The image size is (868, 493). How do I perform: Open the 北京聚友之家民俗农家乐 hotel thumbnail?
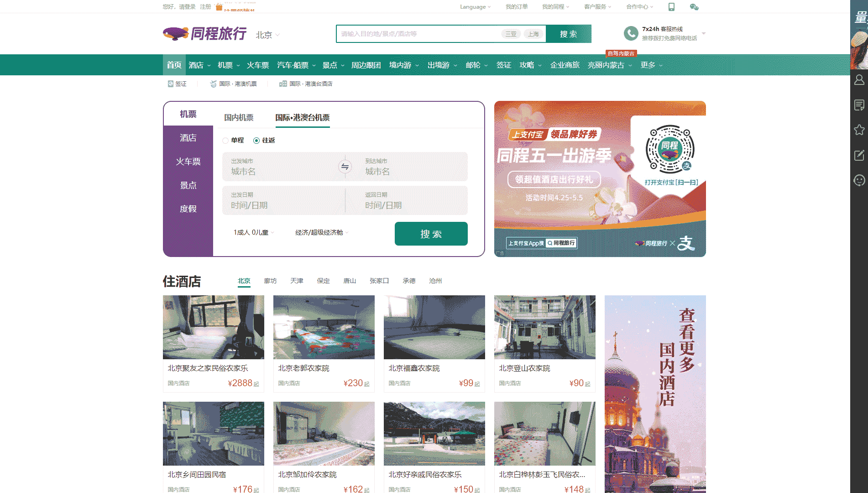point(214,327)
